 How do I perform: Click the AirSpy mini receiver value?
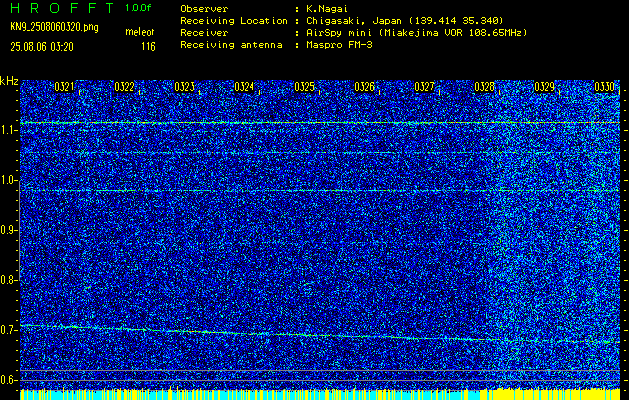[416, 33]
